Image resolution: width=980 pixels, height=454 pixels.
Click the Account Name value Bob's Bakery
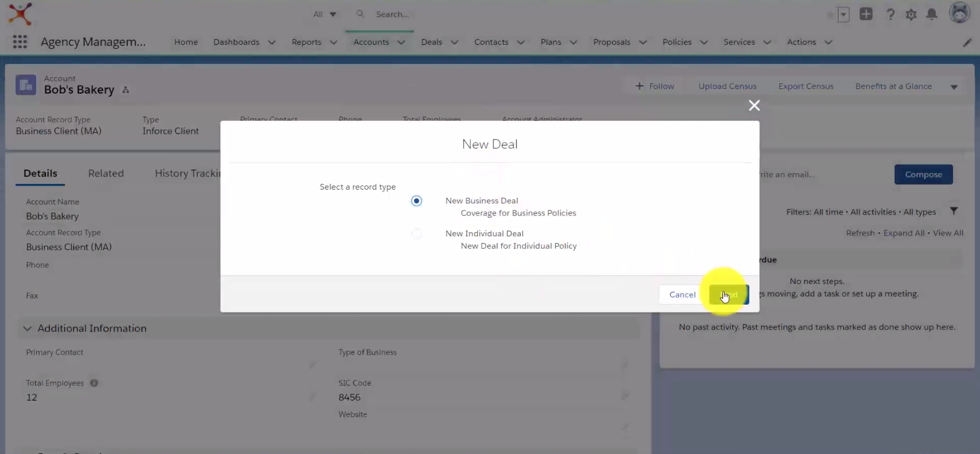pos(52,216)
